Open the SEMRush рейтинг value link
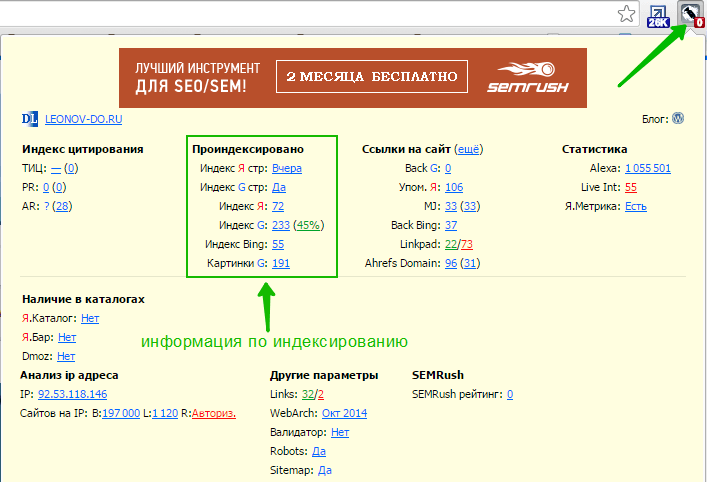This screenshot has height=482, width=707. (509, 394)
